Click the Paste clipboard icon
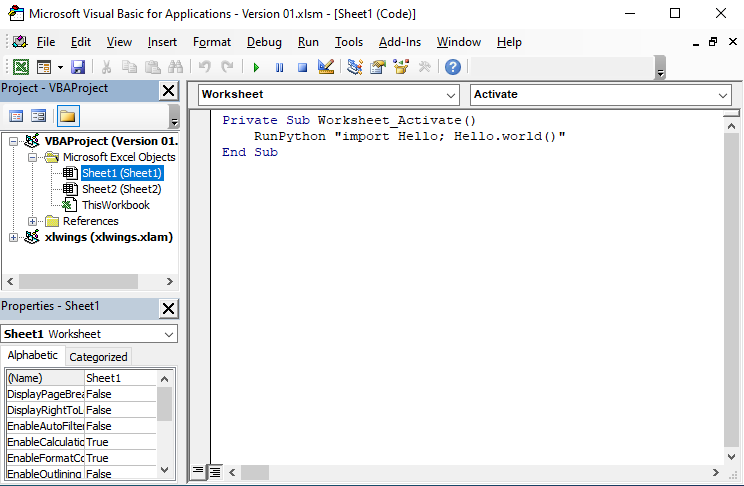The image size is (744, 486). [x=152, y=67]
